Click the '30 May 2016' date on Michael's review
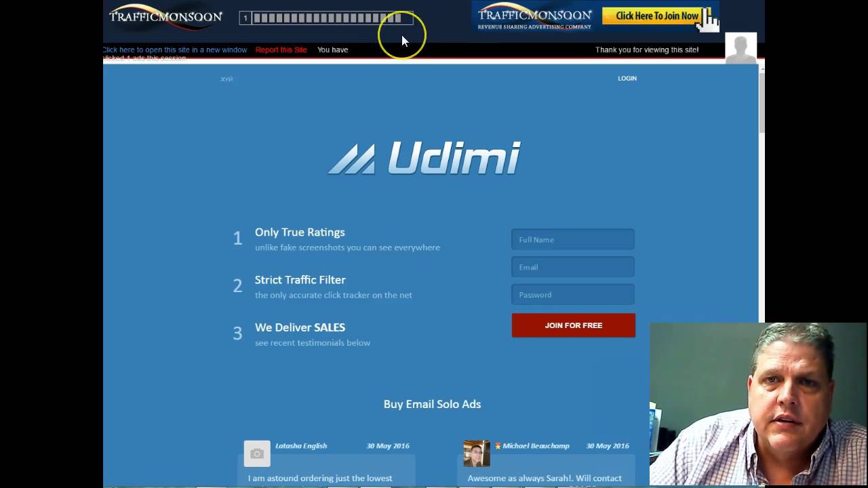868x488 pixels. point(608,446)
